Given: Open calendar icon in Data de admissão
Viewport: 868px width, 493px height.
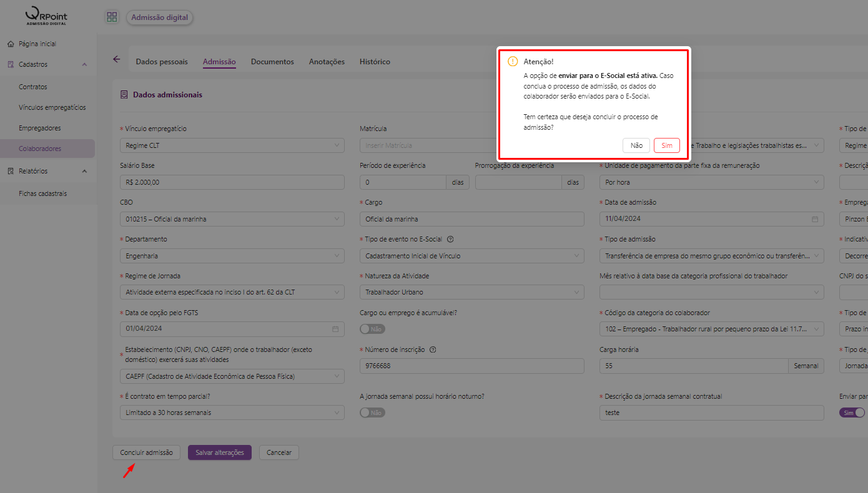Looking at the screenshot, I should pyautogui.click(x=814, y=219).
